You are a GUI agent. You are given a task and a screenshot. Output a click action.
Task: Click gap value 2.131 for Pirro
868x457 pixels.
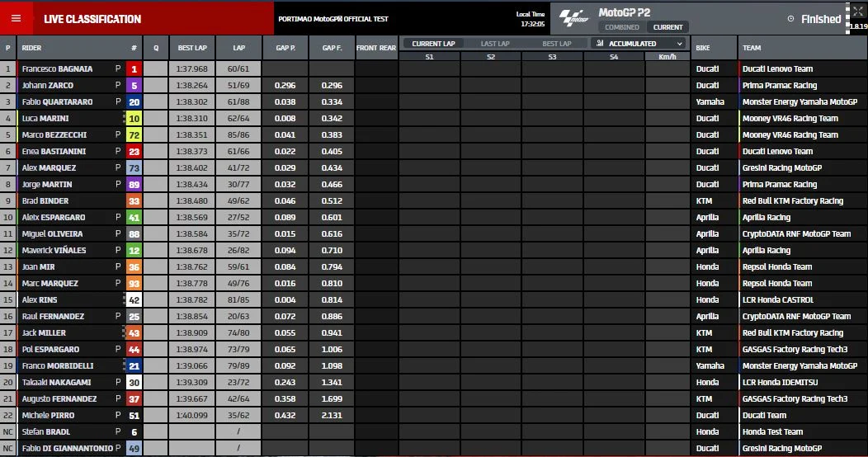(333, 416)
